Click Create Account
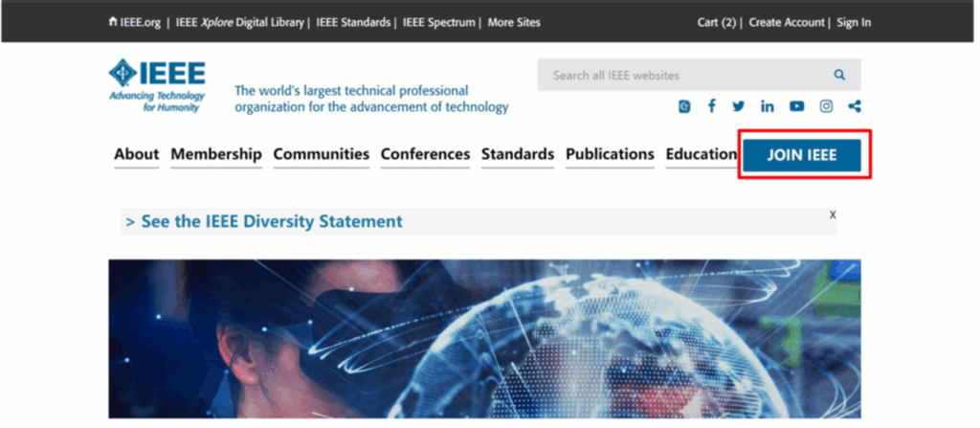Image resolution: width=980 pixels, height=428 pixels. point(787,23)
